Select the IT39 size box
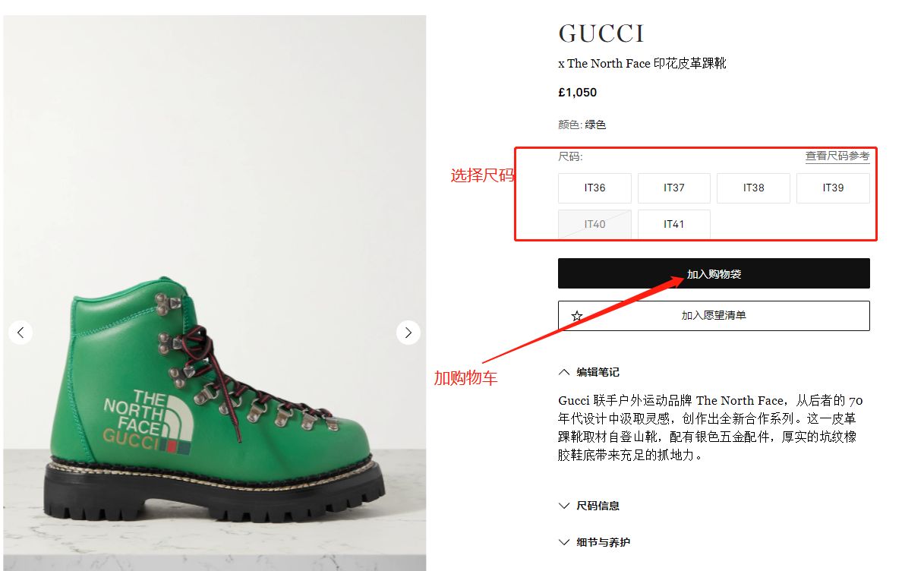This screenshot has width=924, height=571. 833,188
